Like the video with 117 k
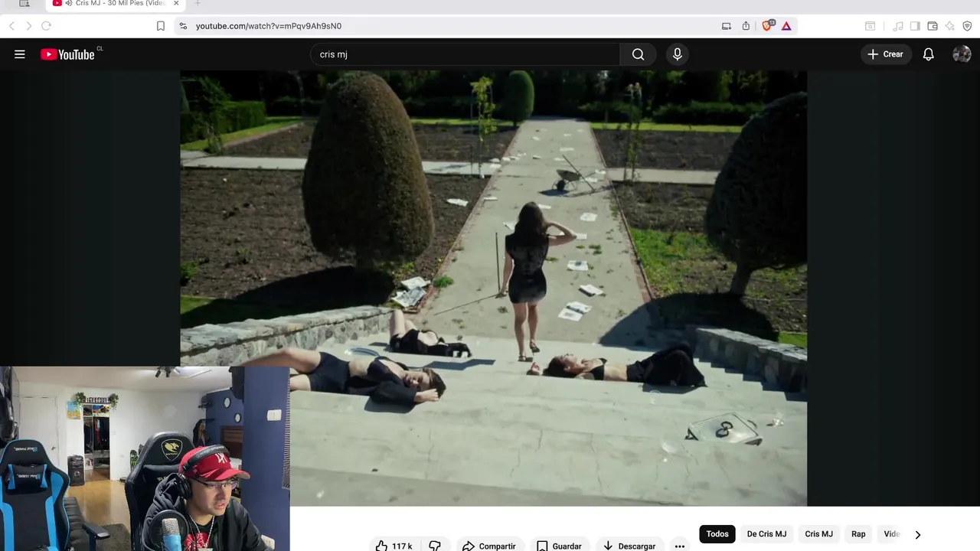This screenshot has width=980, height=551. point(394,546)
